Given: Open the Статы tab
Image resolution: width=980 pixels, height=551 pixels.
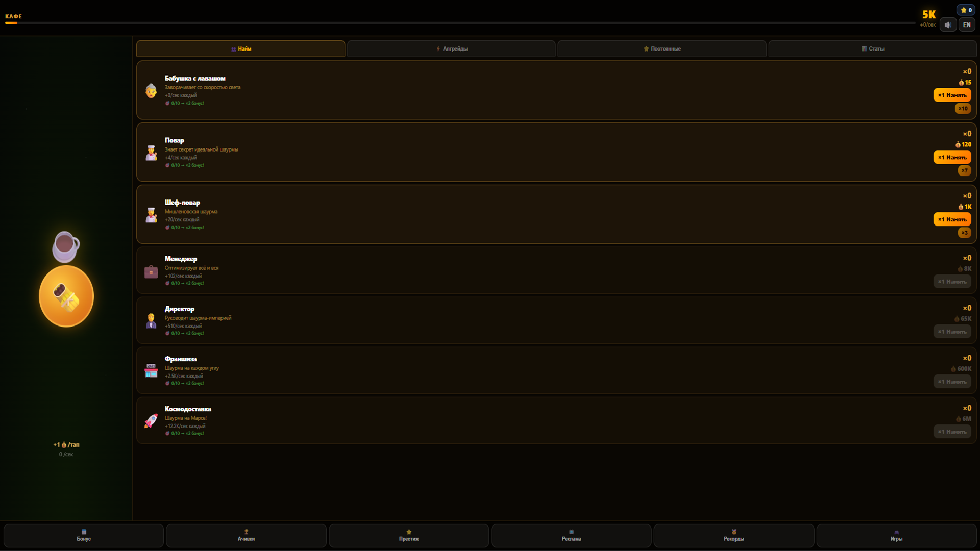Looking at the screenshot, I should [872, 48].
